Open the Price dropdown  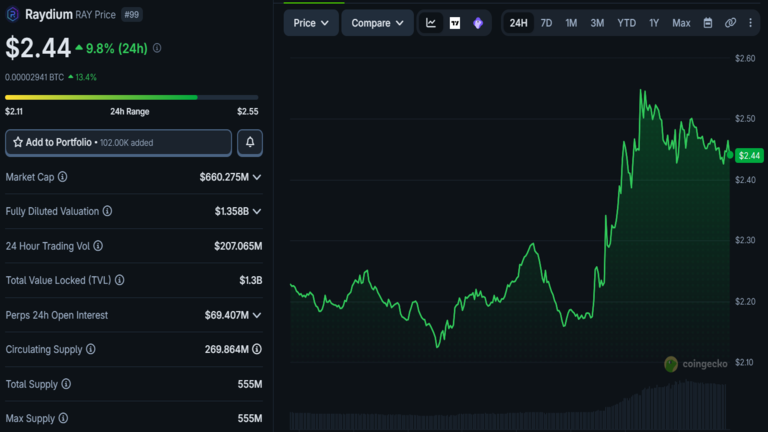[311, 23]
